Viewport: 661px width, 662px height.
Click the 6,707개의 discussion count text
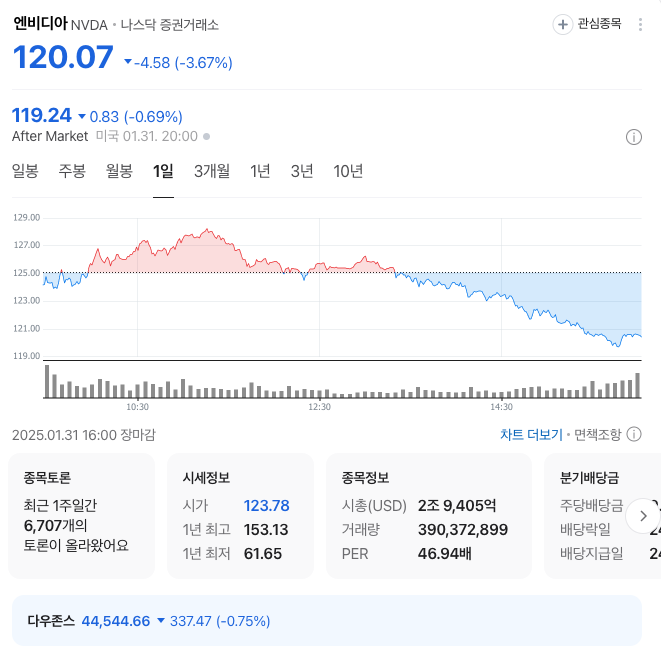coord(55,526)
